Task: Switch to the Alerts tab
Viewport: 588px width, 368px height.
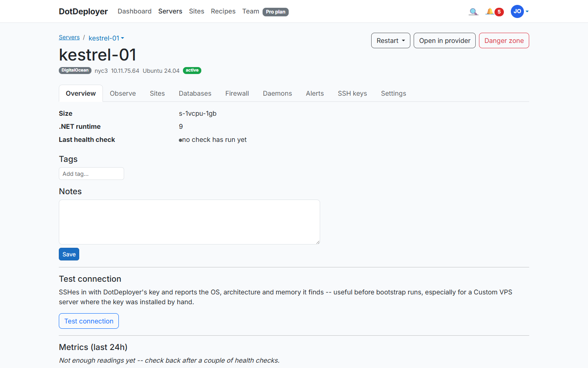Action: [315, 93]
